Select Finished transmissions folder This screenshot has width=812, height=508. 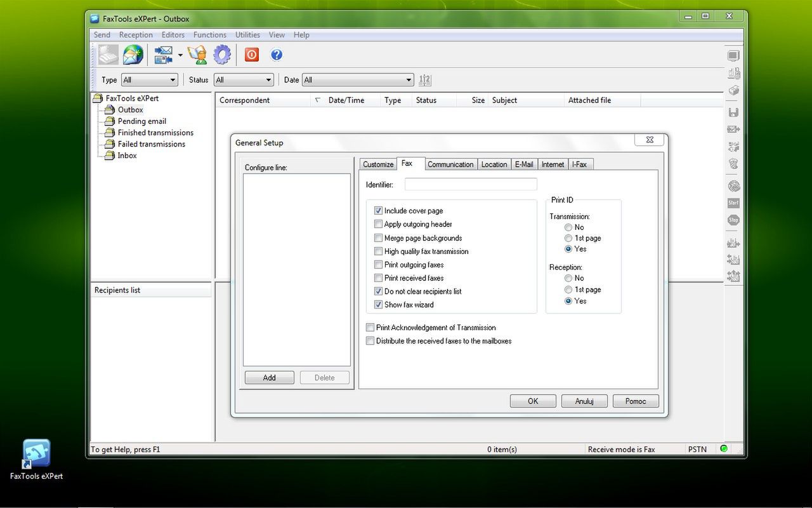155,133
